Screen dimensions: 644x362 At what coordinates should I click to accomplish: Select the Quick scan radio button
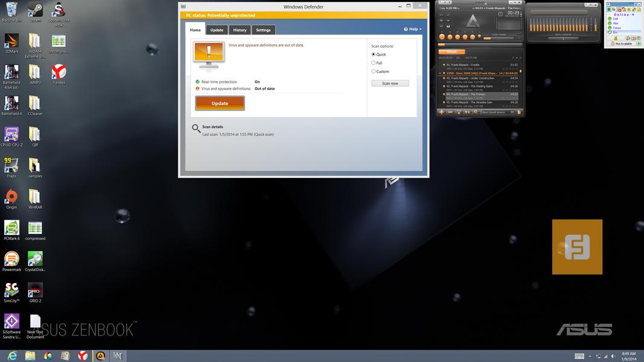pos(374,54)
